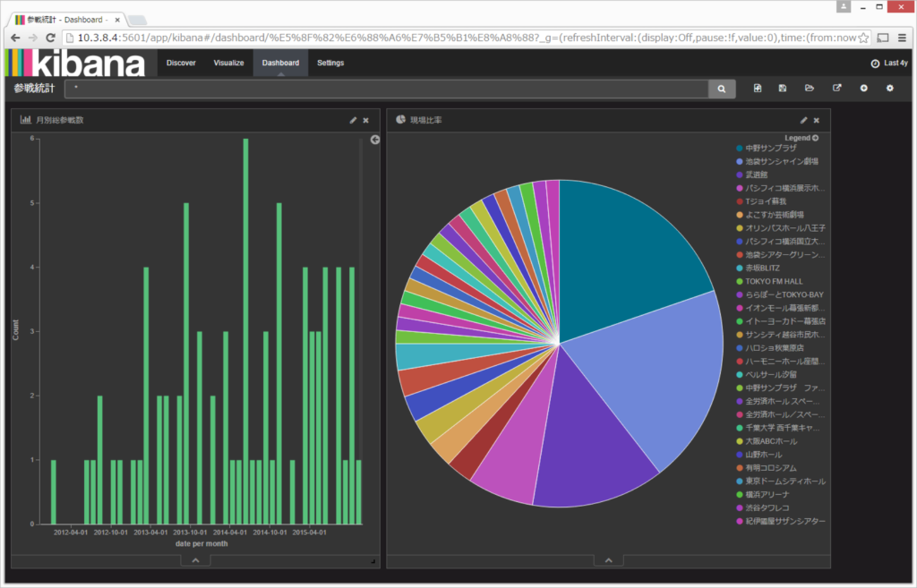
Task: Click the magnifier search button
Action: click(722, 89)
